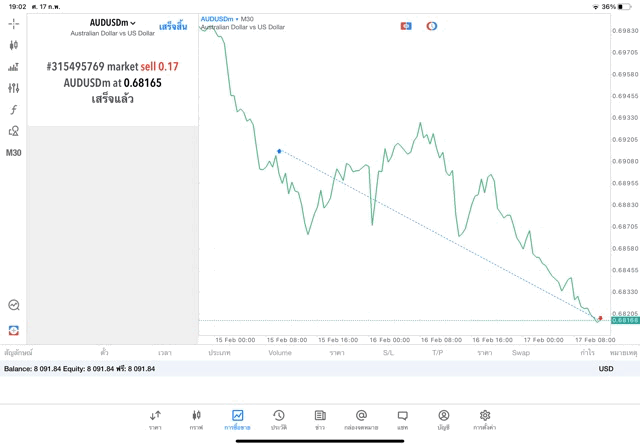
Task: Open chart settings sliders icon
Action: (13, 88)
